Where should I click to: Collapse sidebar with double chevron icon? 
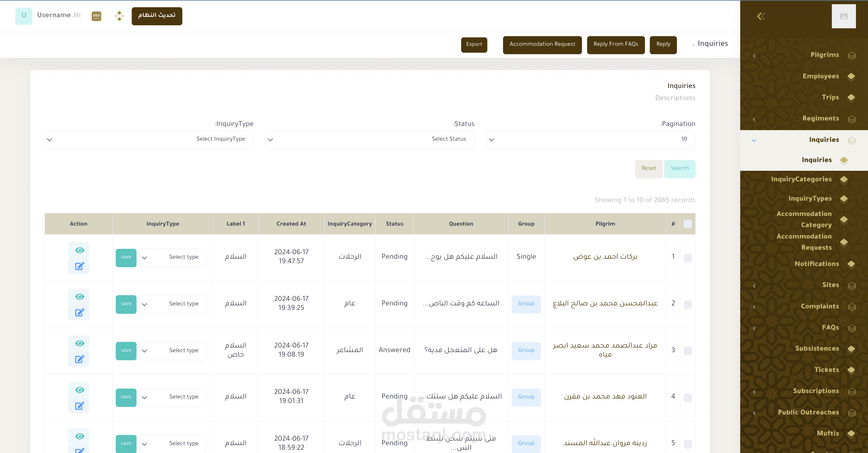click(760, 16)
